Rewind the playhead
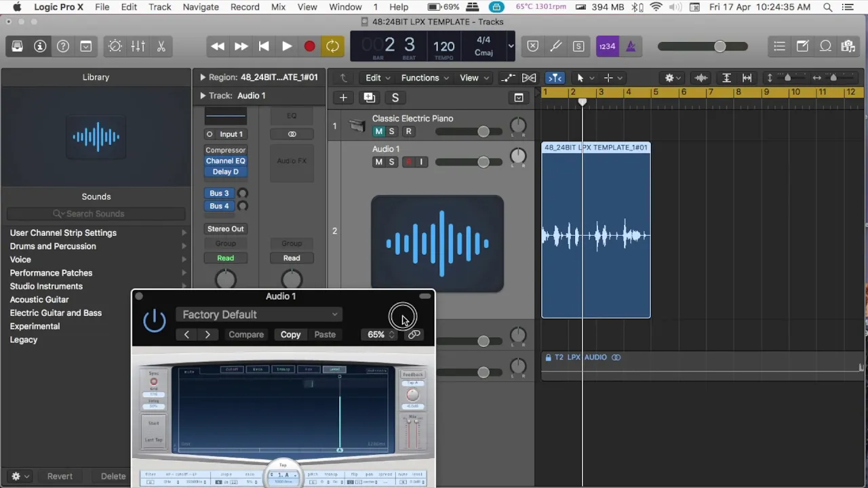 (x=218, y=46)
